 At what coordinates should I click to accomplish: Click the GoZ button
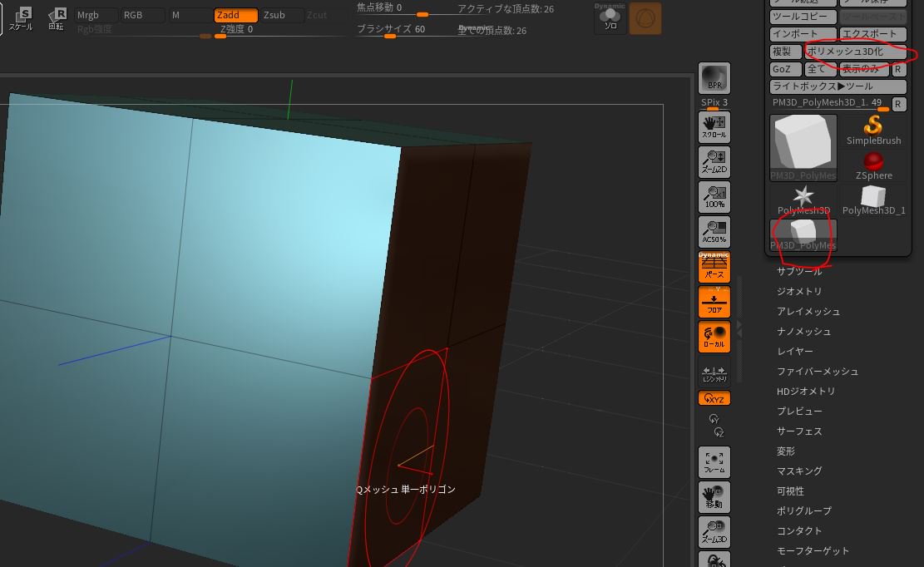click(x=785, y=70)
